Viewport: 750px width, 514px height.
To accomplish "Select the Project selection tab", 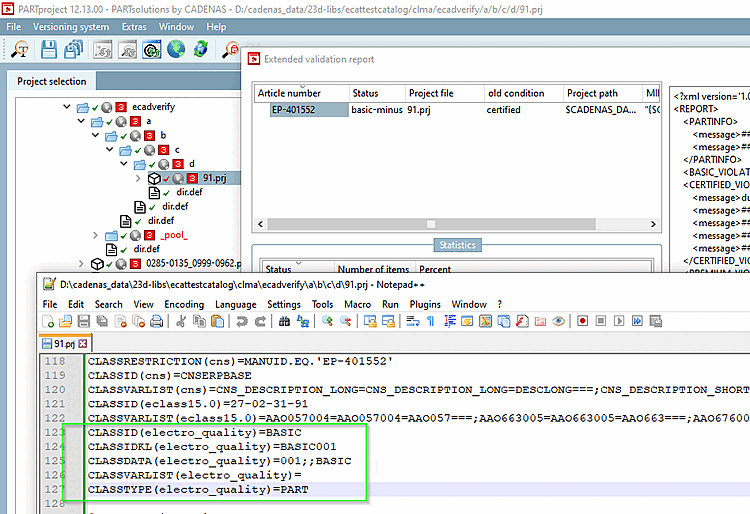I will (x=52, y=81).
